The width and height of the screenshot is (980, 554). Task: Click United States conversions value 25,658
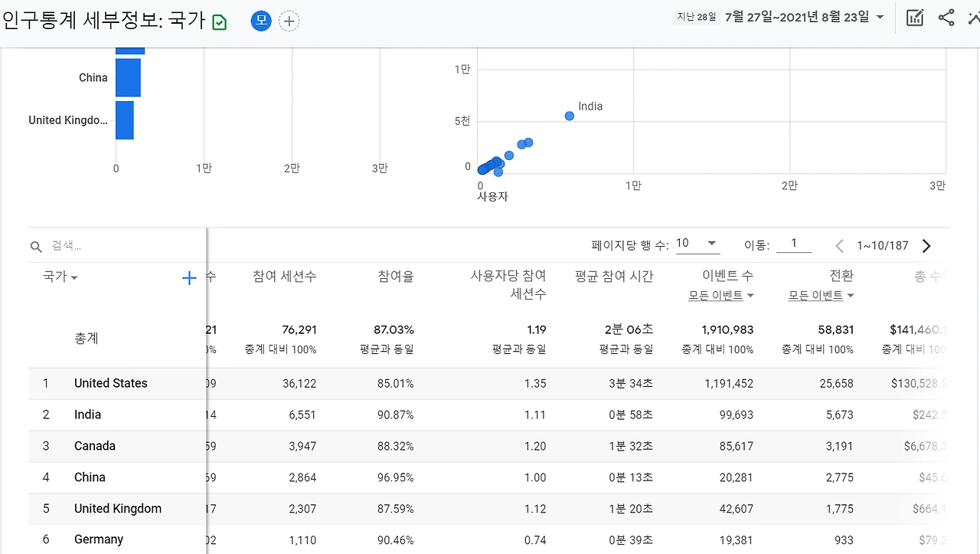[837, 383]
